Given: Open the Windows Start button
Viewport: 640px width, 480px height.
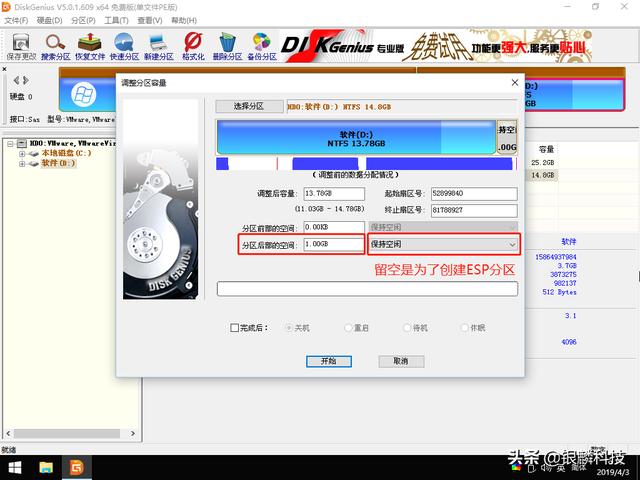Looking at the screenshot, I should pyautogui.click(x=15, y=468).
